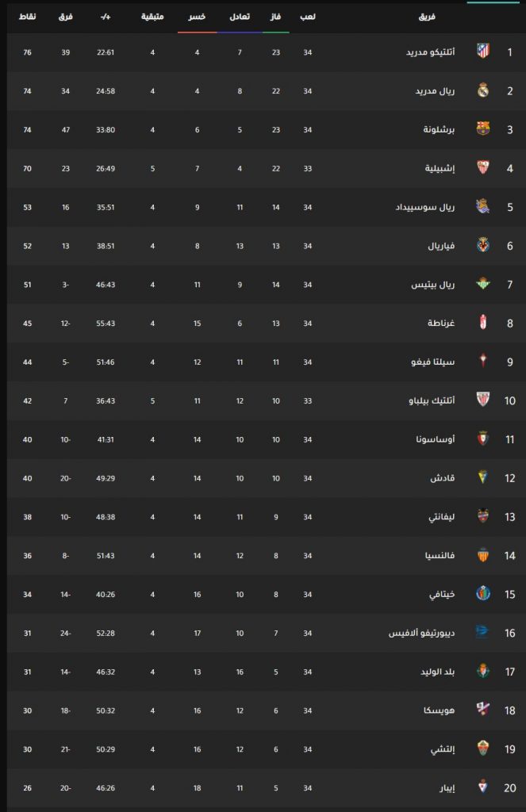Open team link ديبورتيفو ألافيس
The width and height of the screenshot is (526, 812).
pyautogui.click(x=422, y=633)
